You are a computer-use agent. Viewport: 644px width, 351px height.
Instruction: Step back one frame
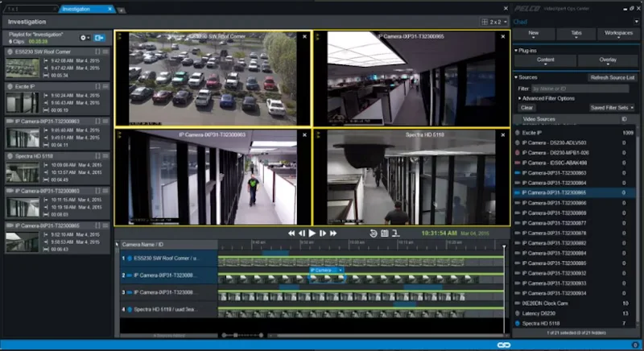[302, 233]
